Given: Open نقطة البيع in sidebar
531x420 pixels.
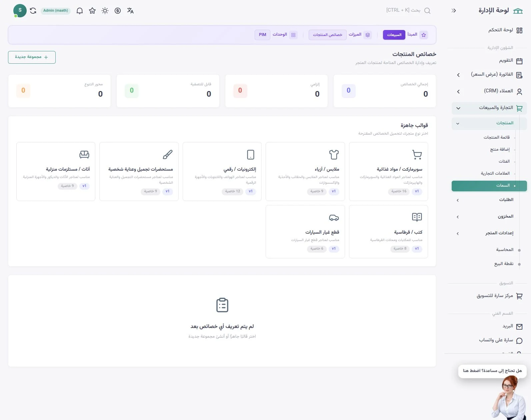Looking at the screenshot, I should [x=504, y=264].
